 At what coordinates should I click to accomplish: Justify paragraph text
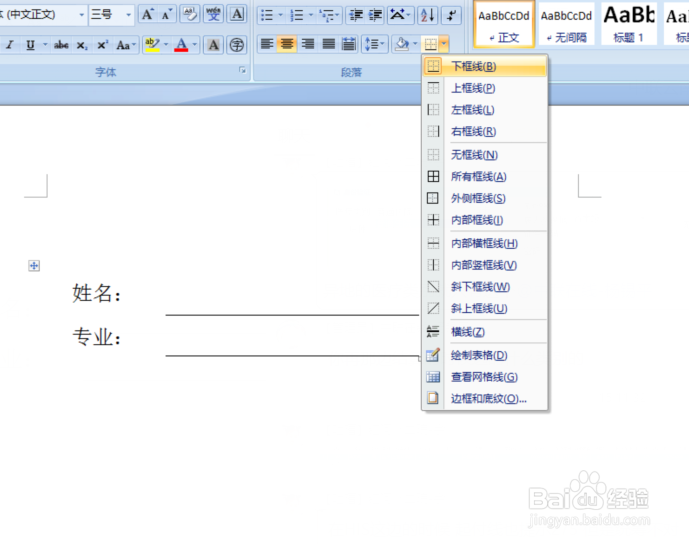pos(328,44)
